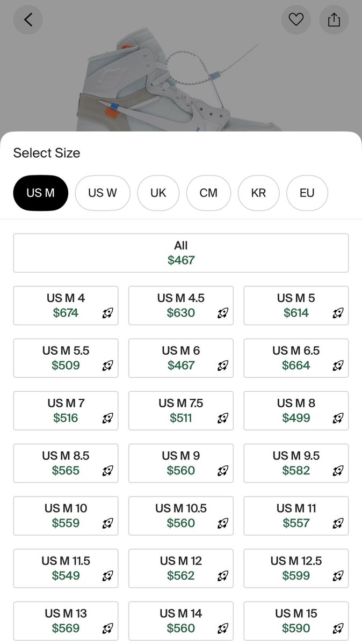362x644 pixels.
Task: Tap the heart favorite icon
Action: click(296, 20)
